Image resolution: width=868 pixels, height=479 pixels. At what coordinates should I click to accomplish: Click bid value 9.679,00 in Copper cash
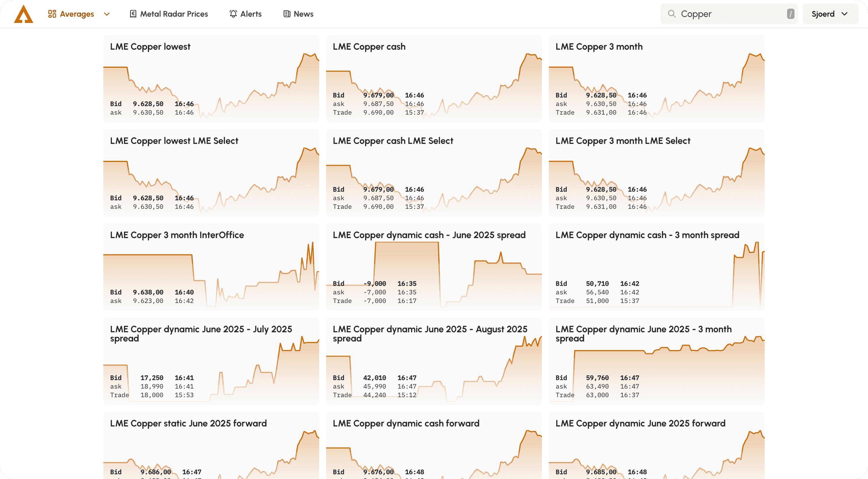378,95
